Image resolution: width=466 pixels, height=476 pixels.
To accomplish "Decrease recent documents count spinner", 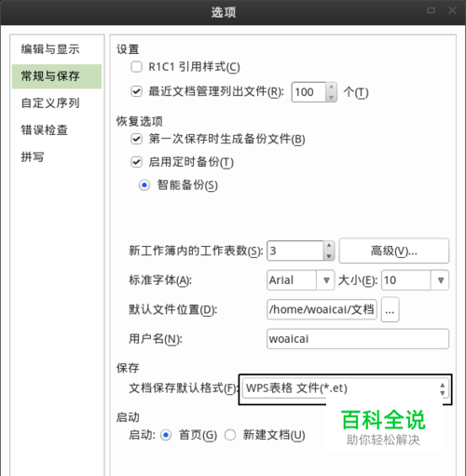I will pyautogui.click(x=331, y=97).
